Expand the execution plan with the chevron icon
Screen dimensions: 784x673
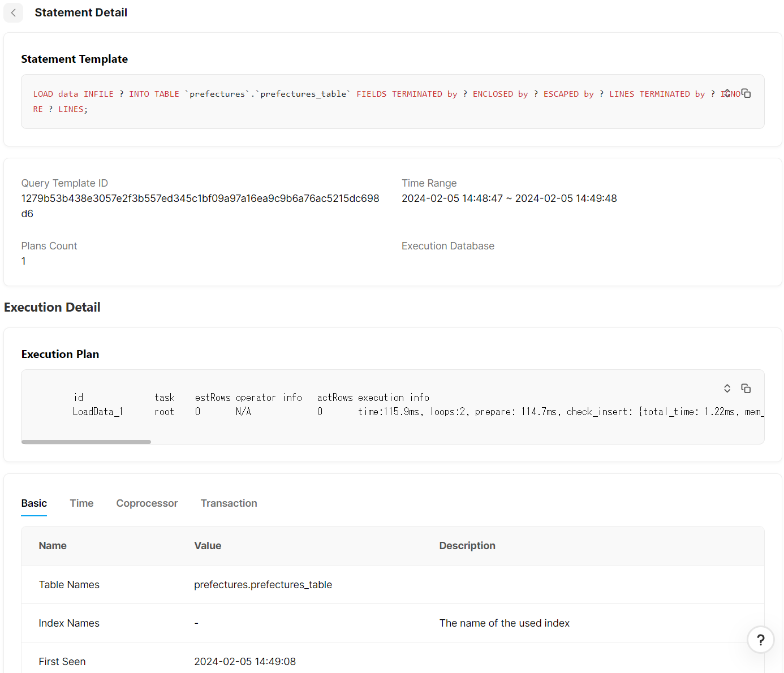coord(727,389)
